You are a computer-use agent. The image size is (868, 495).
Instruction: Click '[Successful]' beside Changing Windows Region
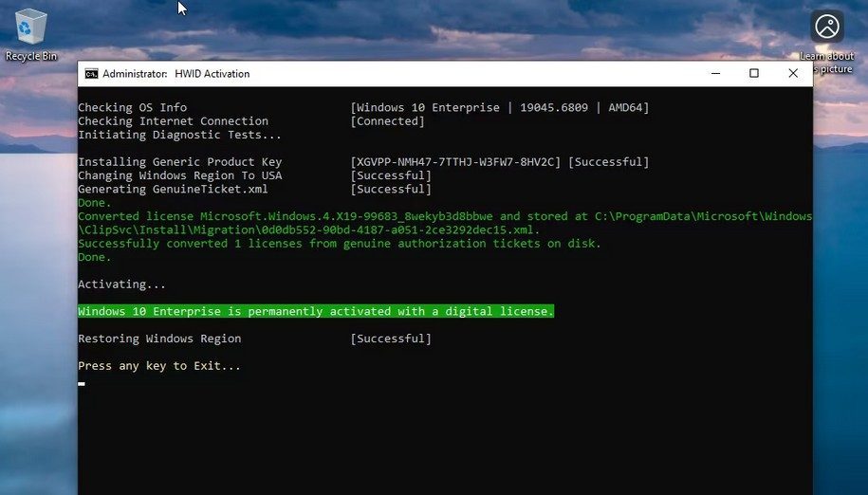[x=391, y=175]
